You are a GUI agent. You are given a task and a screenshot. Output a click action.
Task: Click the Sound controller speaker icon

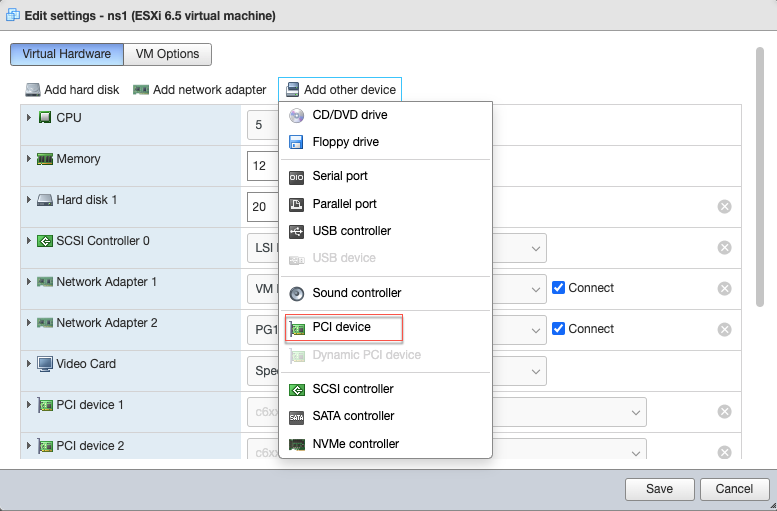pos(296,293)
